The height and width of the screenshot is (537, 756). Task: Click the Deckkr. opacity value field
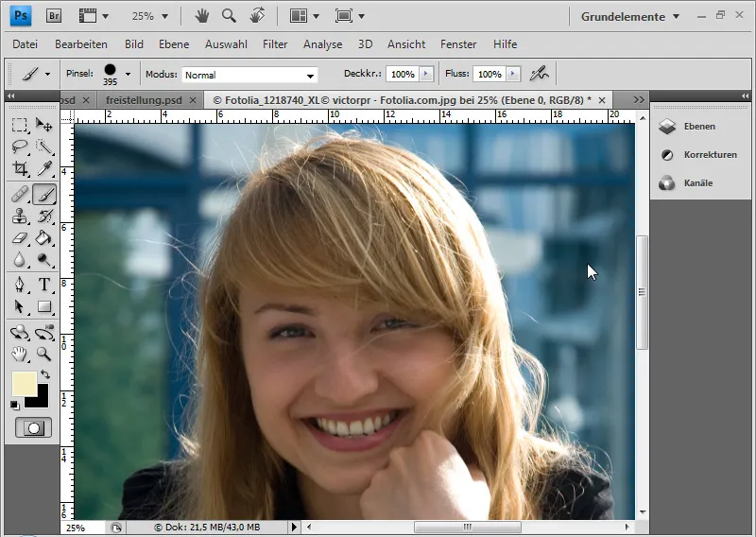(x=403, y=74)
